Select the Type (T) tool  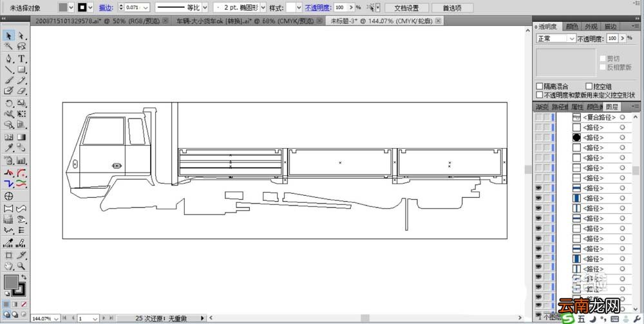pyautogui.click(x=21, y=59)
